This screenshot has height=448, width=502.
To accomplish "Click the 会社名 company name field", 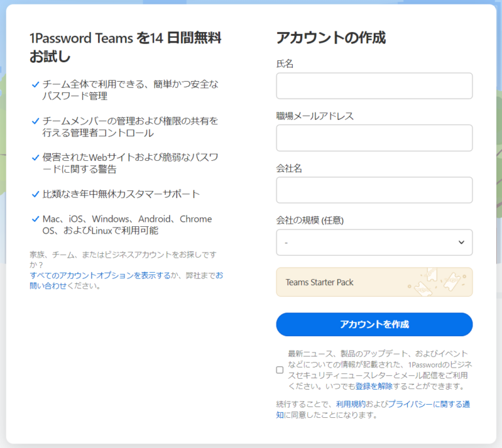I will pyautogui.click(x=375, y=190).
